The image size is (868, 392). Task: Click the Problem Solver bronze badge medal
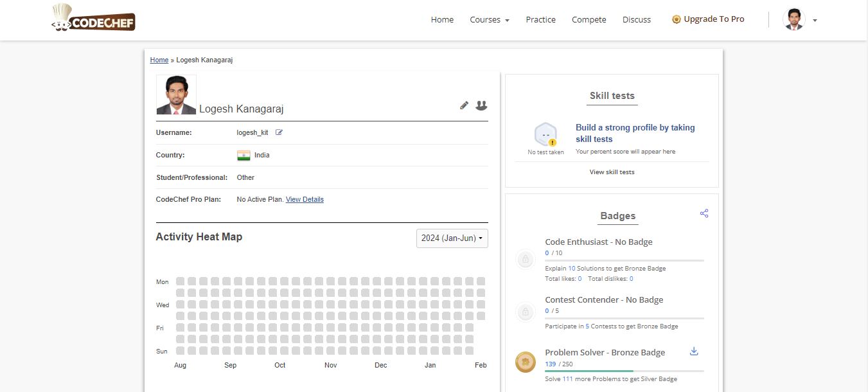[526, 362]
